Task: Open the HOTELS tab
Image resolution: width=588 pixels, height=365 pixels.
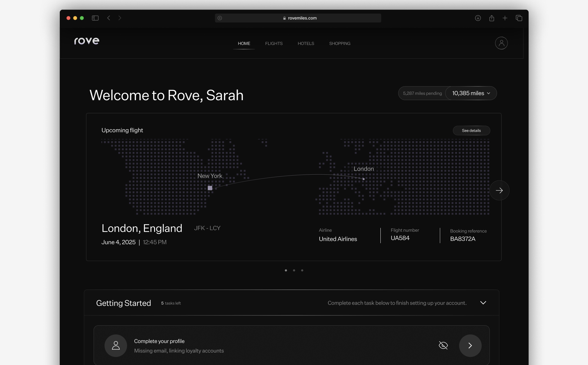Action: 306,43
